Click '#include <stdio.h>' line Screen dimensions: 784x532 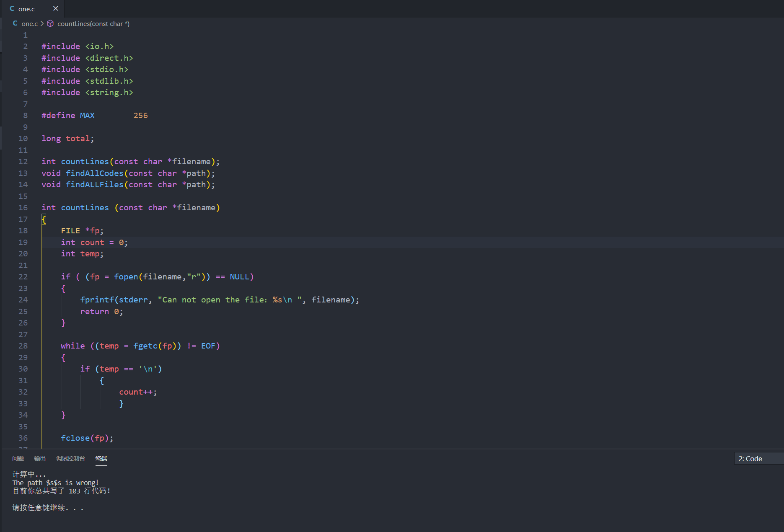pos(85,69)
